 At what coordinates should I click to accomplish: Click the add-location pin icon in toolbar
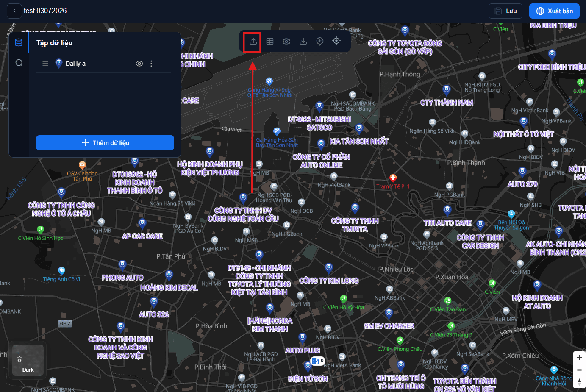coord(320,41)
